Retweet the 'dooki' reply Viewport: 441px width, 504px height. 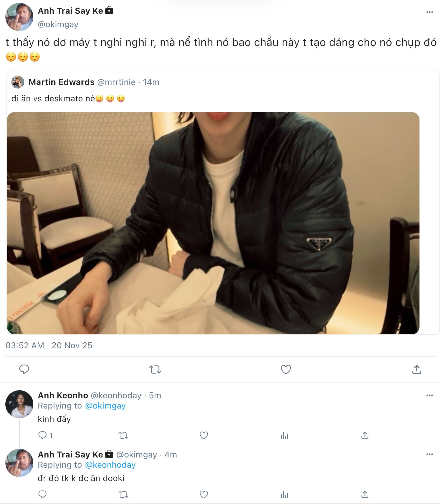click(x=123, y=494)
